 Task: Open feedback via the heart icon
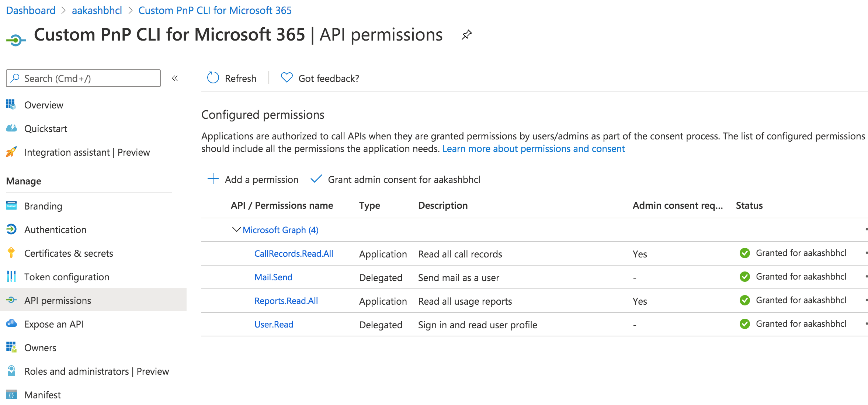pyautogui.click(x=287, y=78)
